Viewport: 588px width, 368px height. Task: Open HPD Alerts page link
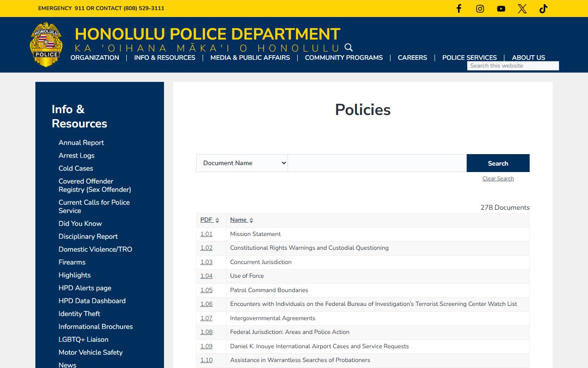pos(85,288)
